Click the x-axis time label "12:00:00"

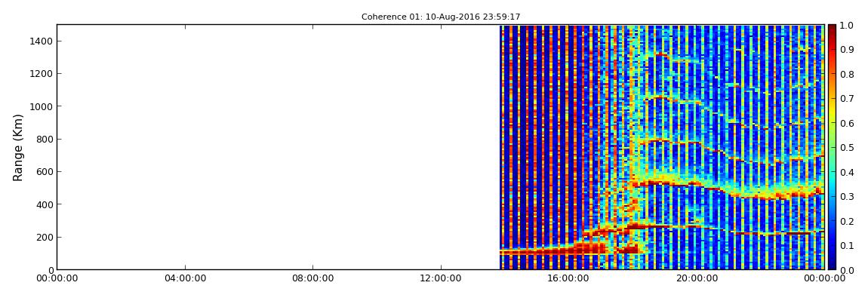442,279
